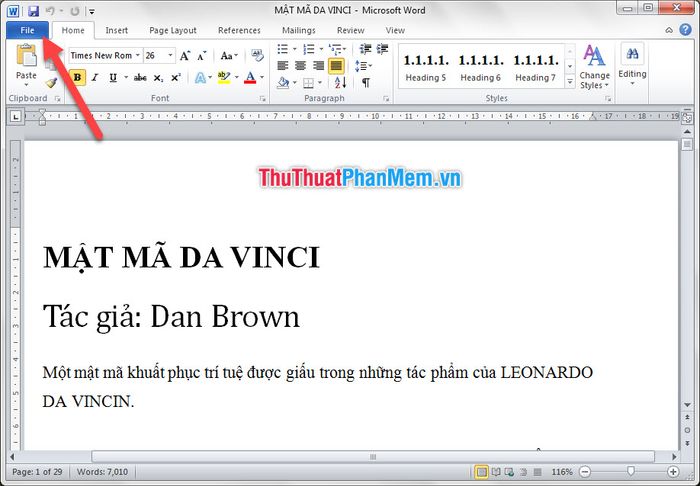Toggle Bold formatting

coord(77,77)
